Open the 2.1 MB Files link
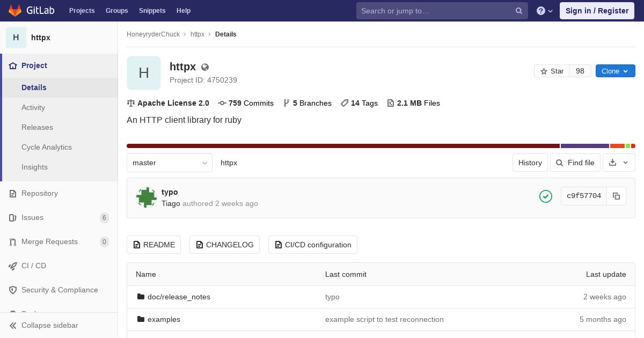The width and height of the screenshot is (644, 338). tap(413, 103)
